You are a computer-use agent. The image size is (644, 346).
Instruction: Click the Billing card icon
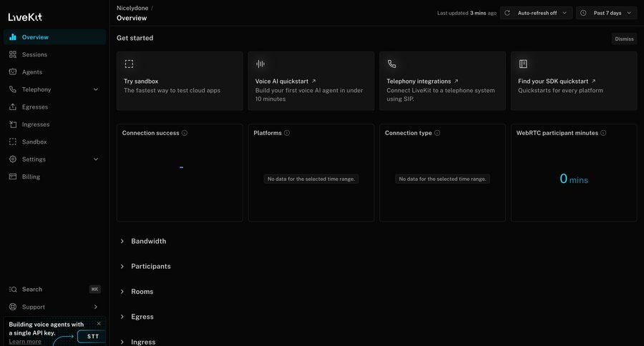point(13,177)
